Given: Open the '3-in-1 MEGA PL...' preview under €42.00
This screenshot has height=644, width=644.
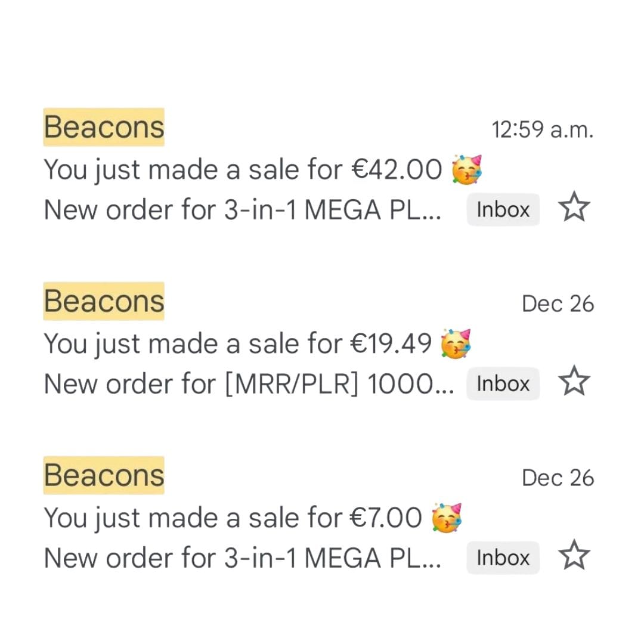Looking at the screenshot, I should [x=242, y=210].
